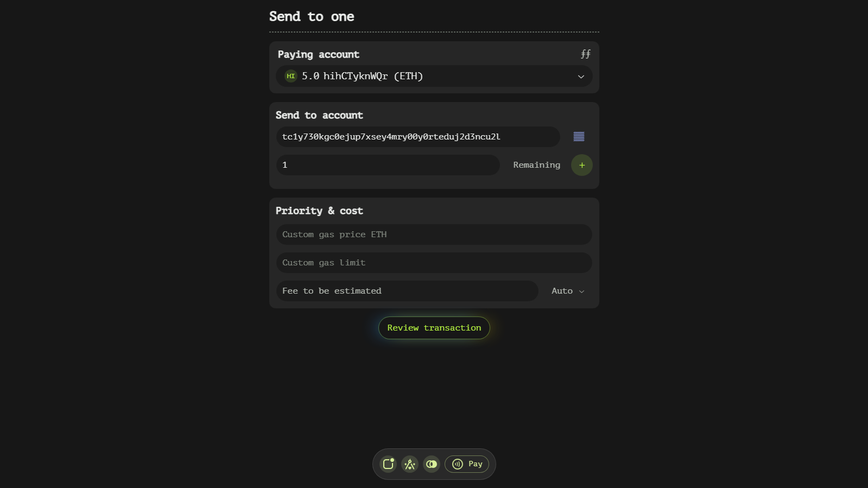Click the chevron next to Auto

[x=582, y=291]
